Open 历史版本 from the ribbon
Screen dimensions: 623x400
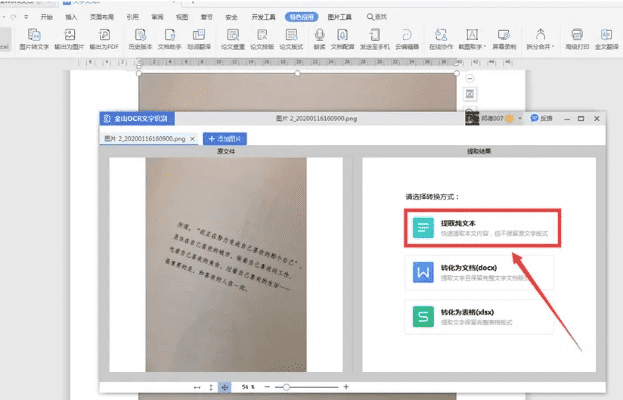click(140, 39)
